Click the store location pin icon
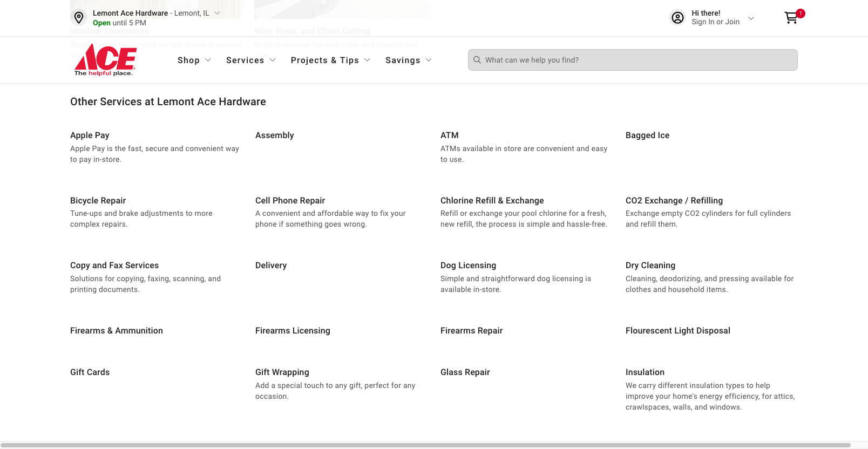868x449 pixels. 79,17
